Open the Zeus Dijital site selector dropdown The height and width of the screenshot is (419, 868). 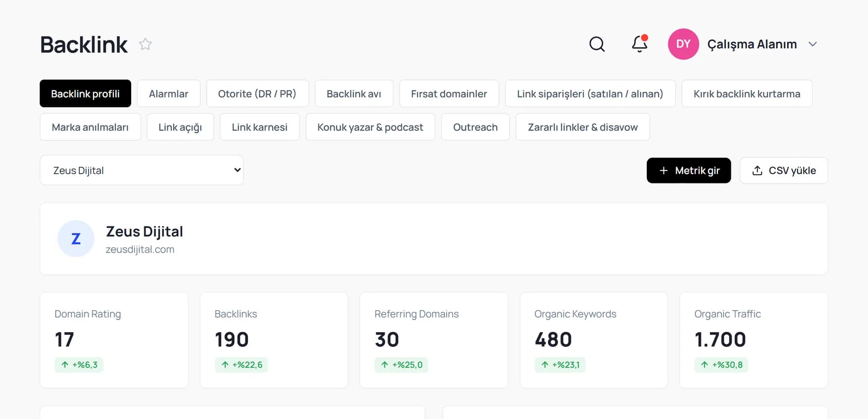(142, 170)
